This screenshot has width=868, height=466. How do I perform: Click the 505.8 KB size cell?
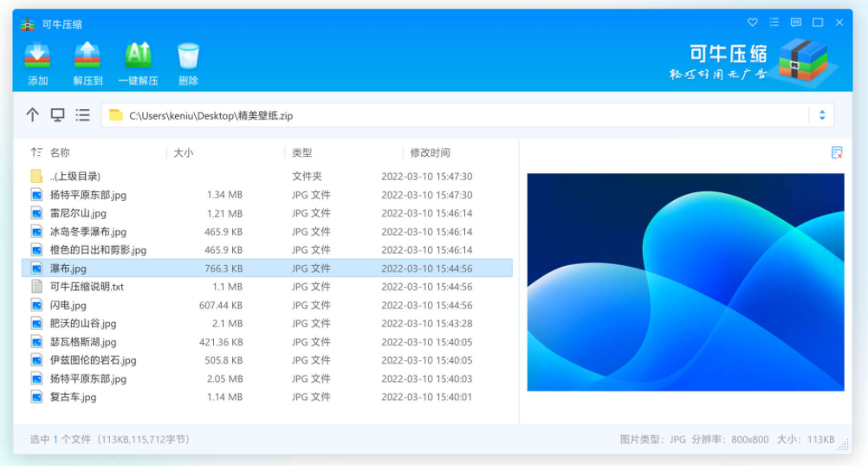(x=223, y=360)
